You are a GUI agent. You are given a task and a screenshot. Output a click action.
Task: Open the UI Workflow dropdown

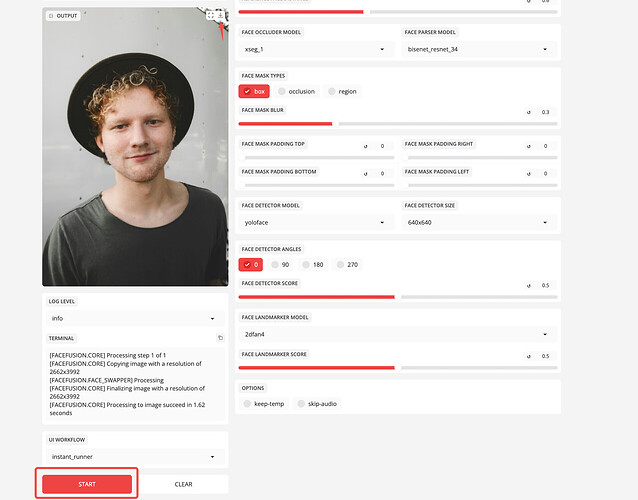point(135,456)
